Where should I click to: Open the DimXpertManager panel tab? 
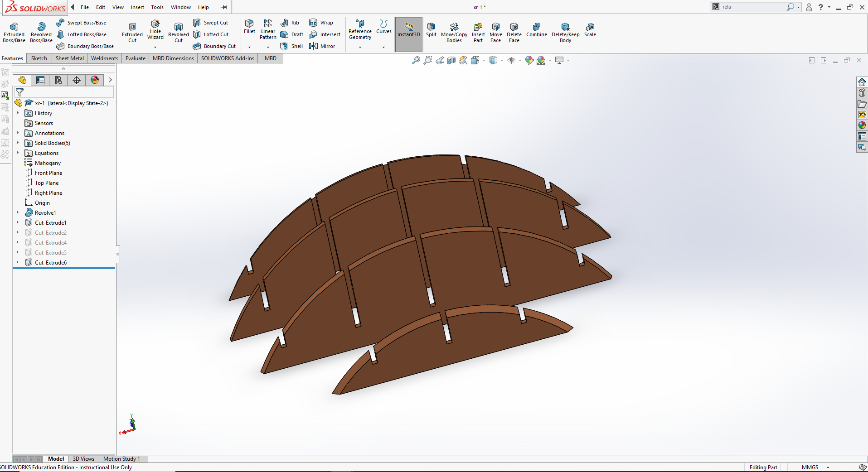click(x=77, y=80)
